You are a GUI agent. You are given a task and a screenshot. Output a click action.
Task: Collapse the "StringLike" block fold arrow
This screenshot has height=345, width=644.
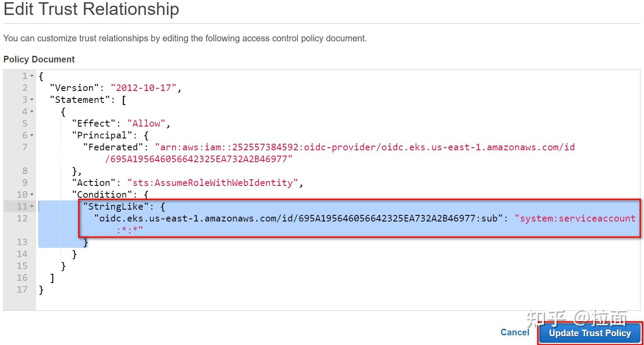click(32, 206)
